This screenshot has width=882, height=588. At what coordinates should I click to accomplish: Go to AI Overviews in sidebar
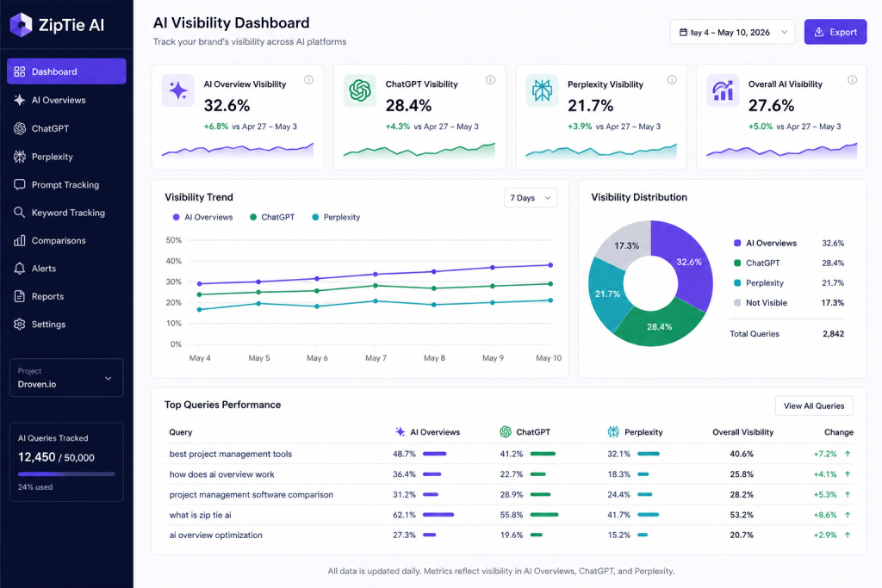[66, 100]
